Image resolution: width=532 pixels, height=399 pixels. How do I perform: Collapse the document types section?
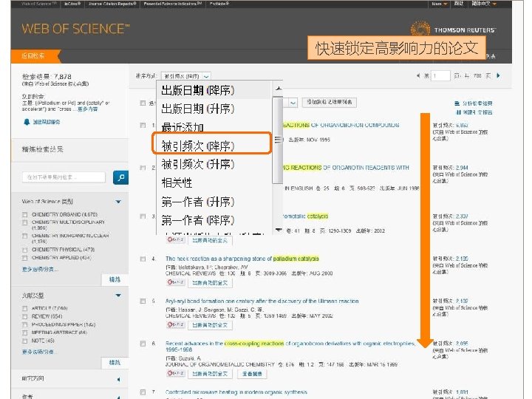[118, 296]
